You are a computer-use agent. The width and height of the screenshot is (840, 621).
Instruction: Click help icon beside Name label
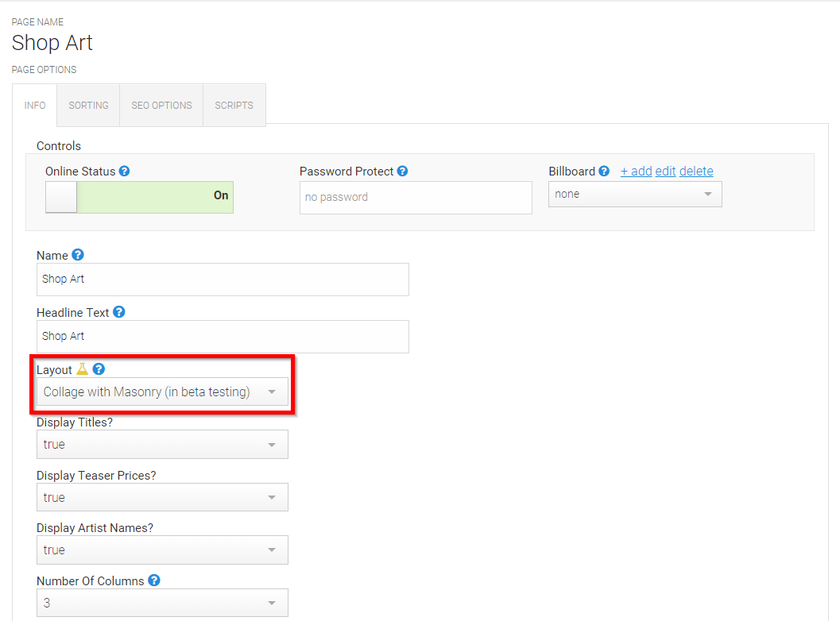(x=78, y=255)
